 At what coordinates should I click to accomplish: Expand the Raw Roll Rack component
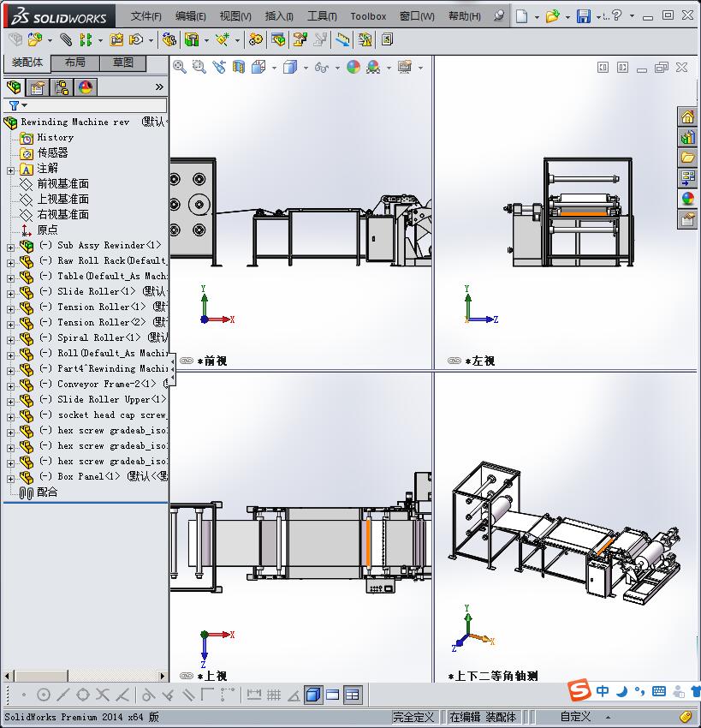coord(10,263)
